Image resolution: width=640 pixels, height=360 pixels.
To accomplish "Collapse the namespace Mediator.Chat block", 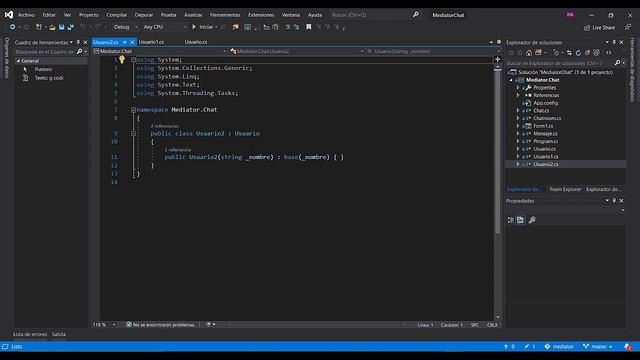I will coord(133,110).
